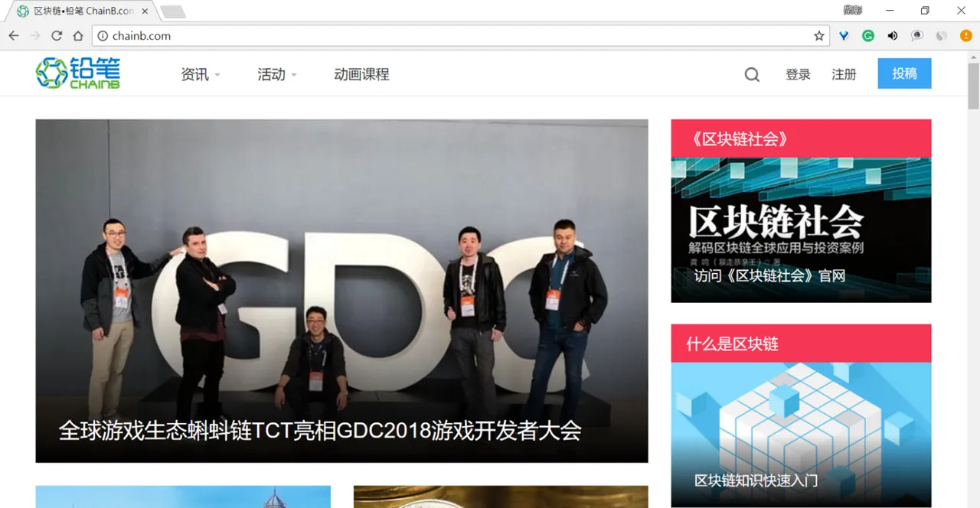This screenshot has width=980, height=508.
Task: Open the 动画课程 page
Action: 361,74
